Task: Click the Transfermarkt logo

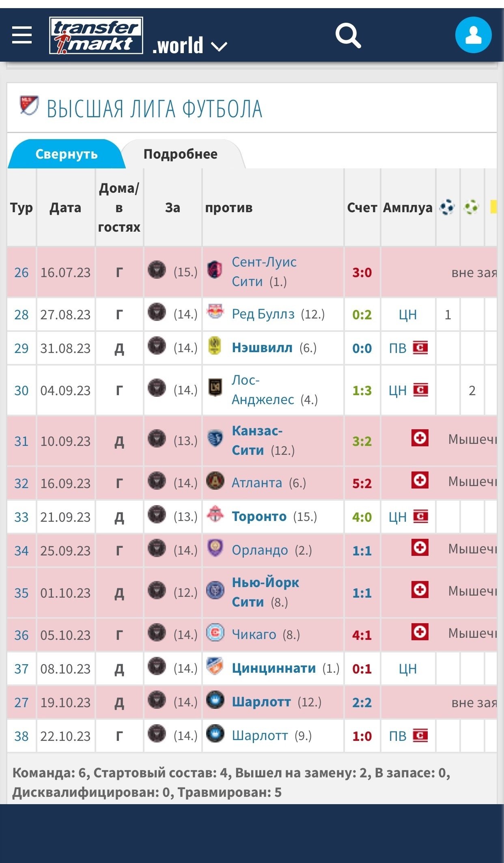Action: tap(96, 35)
